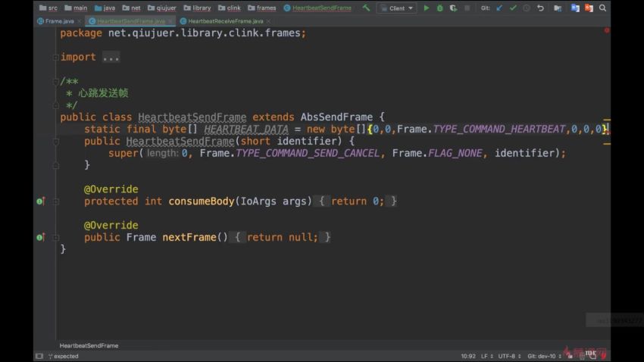This screenshot has width=644, height=362.
Task: Expand the folded import block
Action: click(111, 58)
